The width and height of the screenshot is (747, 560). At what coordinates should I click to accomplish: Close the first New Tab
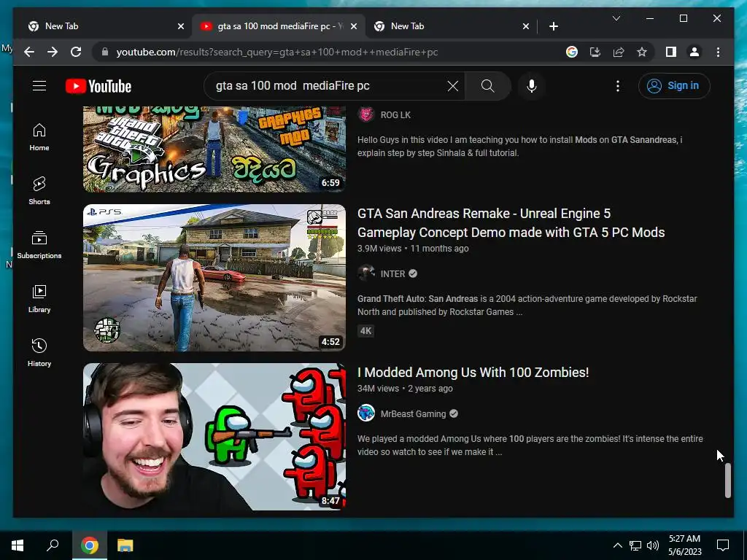pyautogui.click(x=181, y=27)
